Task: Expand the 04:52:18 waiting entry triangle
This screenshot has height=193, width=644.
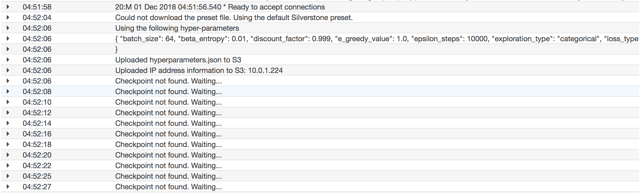Action: click(8, 145)
